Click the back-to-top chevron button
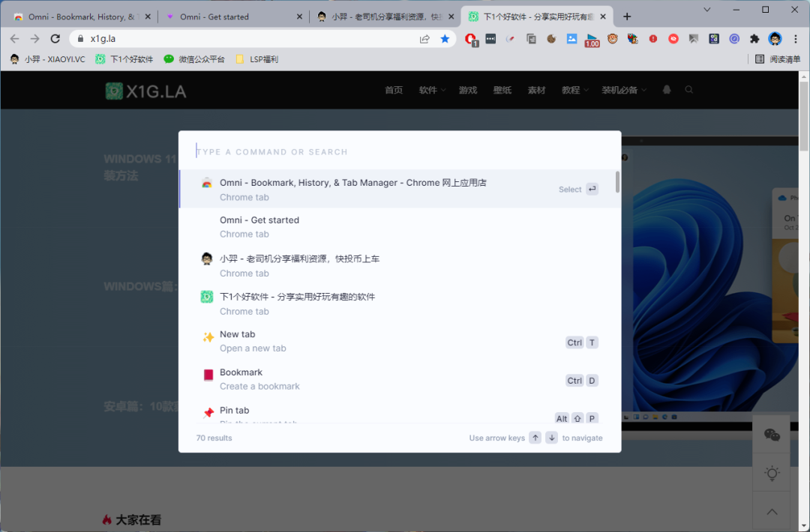 click(x=772, y=512)
